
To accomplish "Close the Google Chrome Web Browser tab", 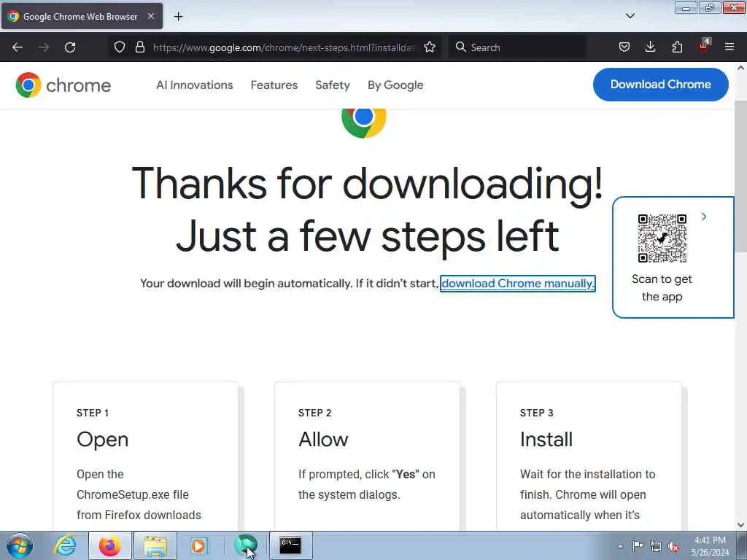I will [x=151, y=16].
